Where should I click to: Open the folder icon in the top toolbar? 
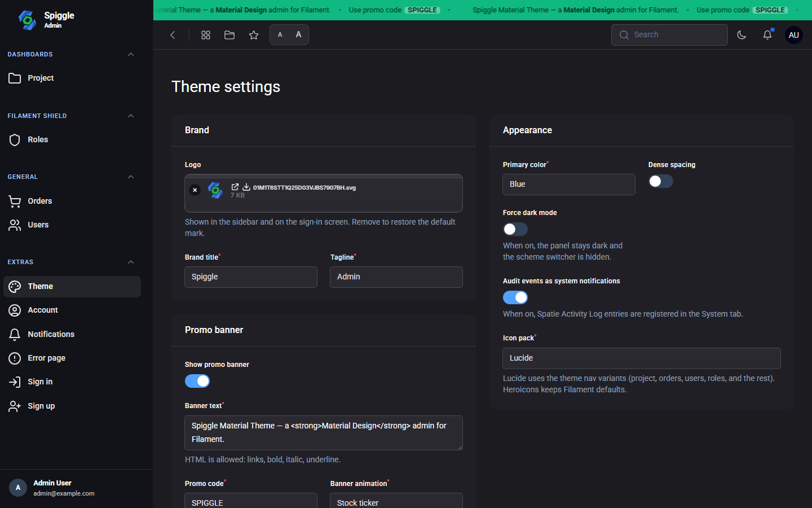click(230, 35)
